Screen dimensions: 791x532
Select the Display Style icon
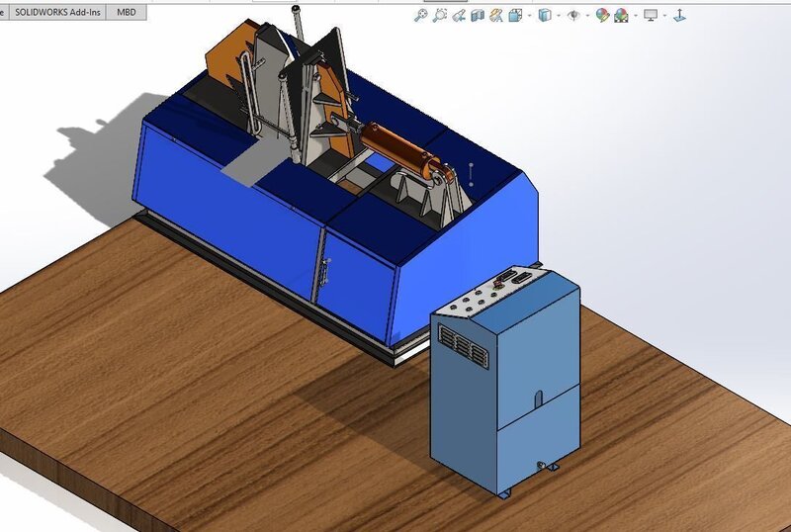(544, 15)
